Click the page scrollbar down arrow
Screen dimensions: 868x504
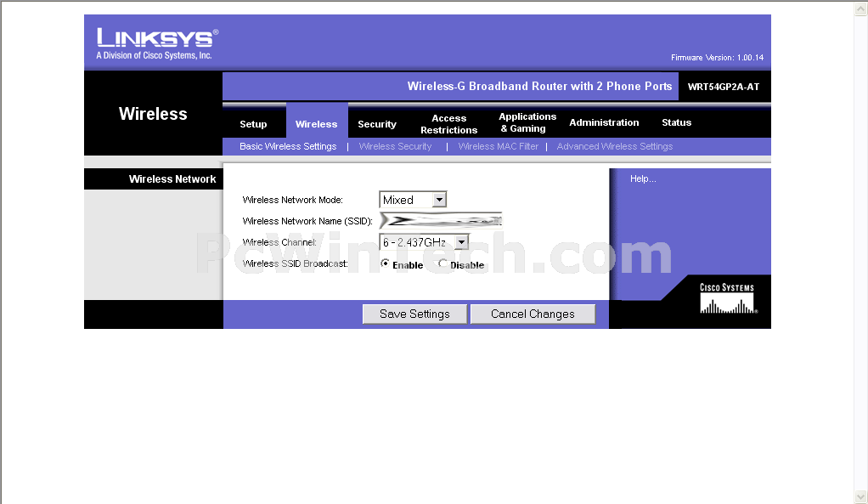tap(861, 496)
